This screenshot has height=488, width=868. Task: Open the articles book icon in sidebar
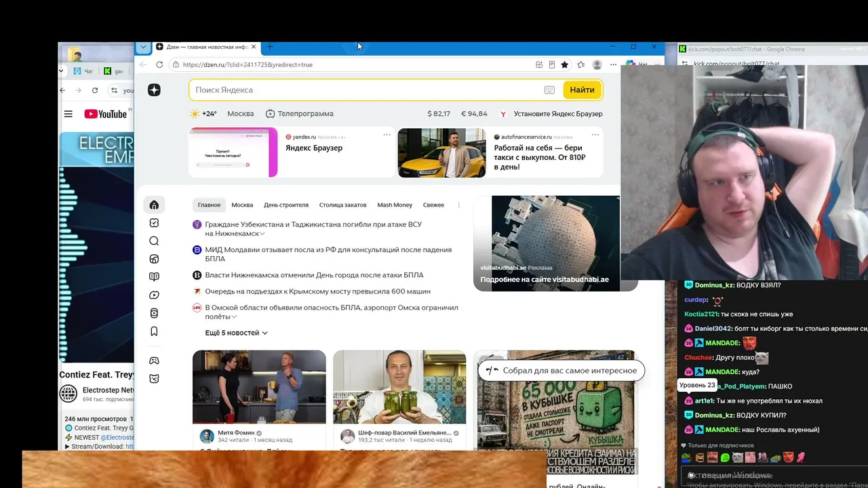154,277
